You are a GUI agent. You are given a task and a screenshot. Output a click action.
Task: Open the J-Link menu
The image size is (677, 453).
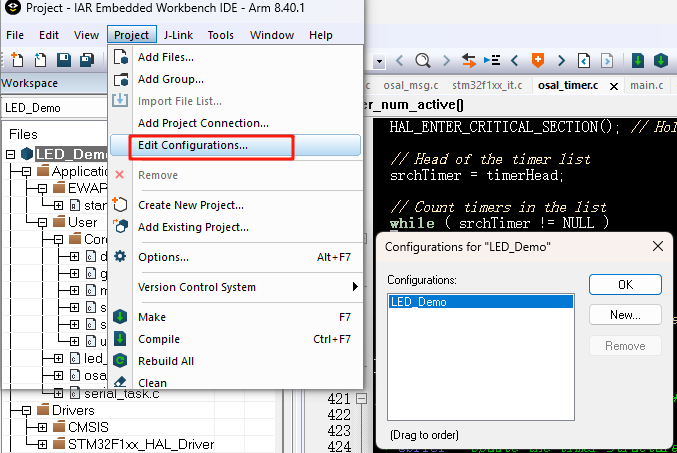click(x=178, y=35)
